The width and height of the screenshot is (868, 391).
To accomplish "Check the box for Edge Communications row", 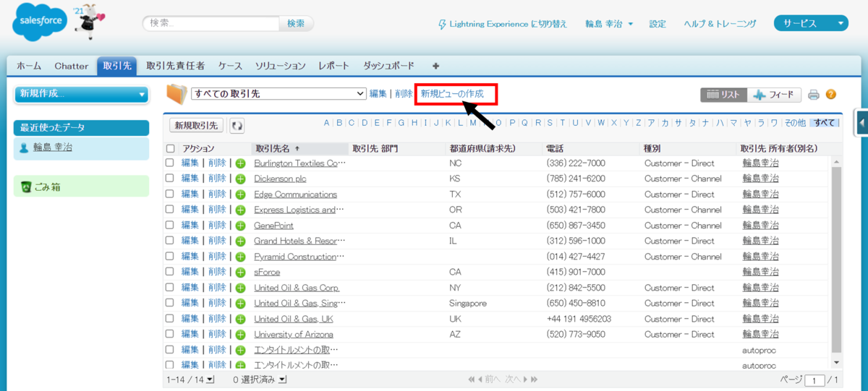I will (x=170, y=194).
